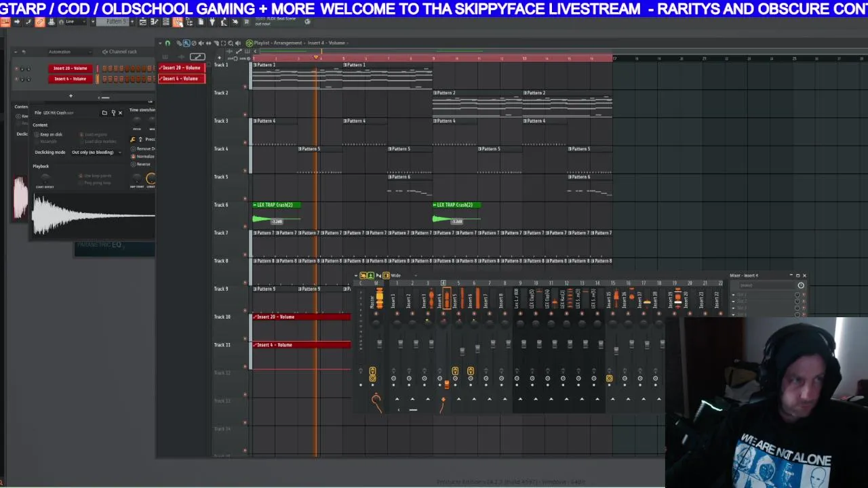Select the Playback tool in Playlist toolbar
The image size is (868, 488).
coord(238,43)
